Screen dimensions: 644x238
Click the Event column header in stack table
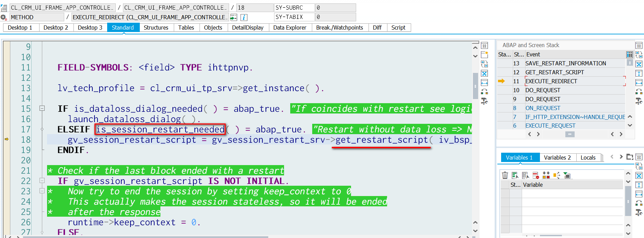[575, 54]
